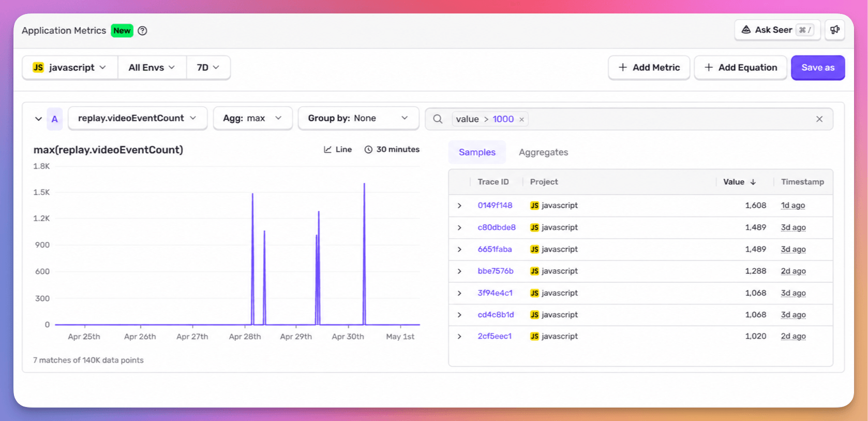This screenshot has width=868, height=421.
Task: Switch to the Aggregates tab
Action: tap(543, 152)
